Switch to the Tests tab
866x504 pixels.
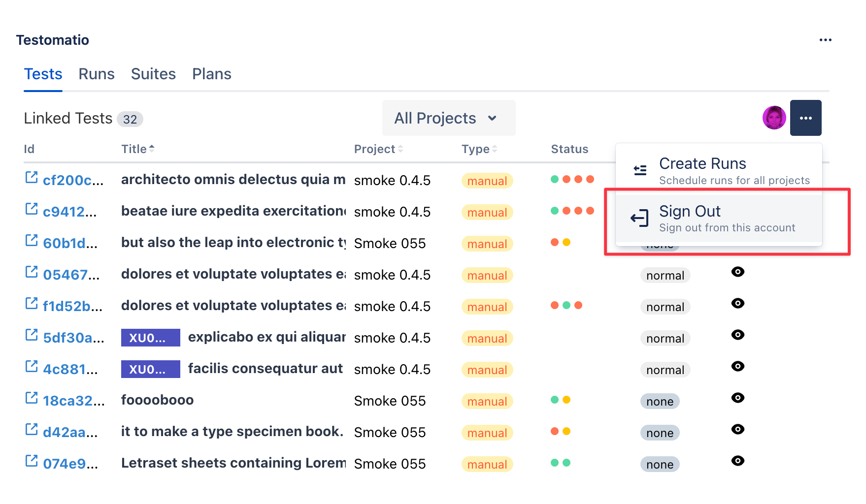(x=43, y=74)
